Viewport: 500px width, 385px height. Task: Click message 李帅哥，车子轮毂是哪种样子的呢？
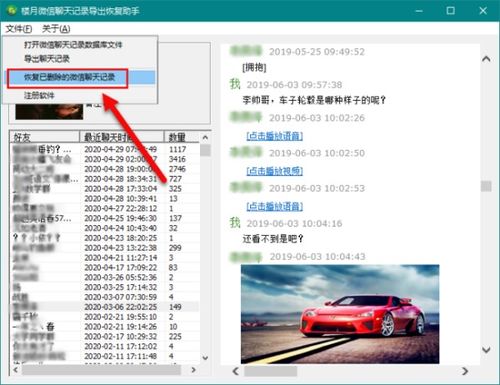(x=314, y=100)
